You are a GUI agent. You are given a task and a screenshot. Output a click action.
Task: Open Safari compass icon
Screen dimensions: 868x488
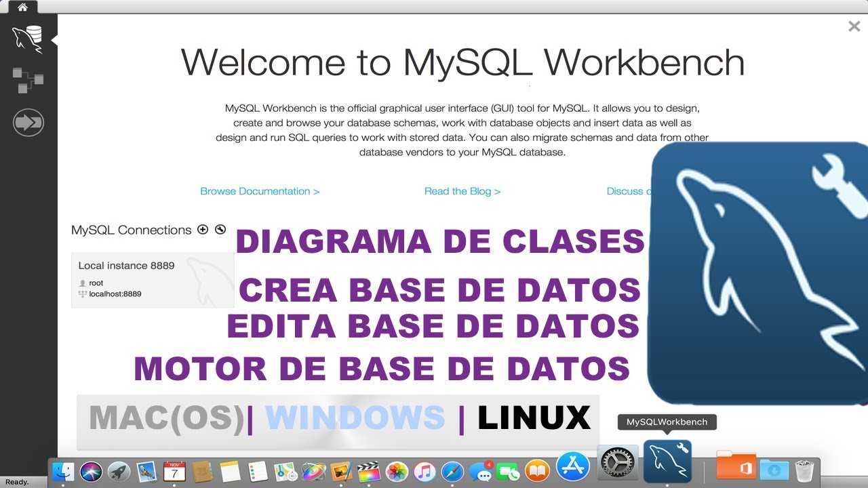(452, 472)
